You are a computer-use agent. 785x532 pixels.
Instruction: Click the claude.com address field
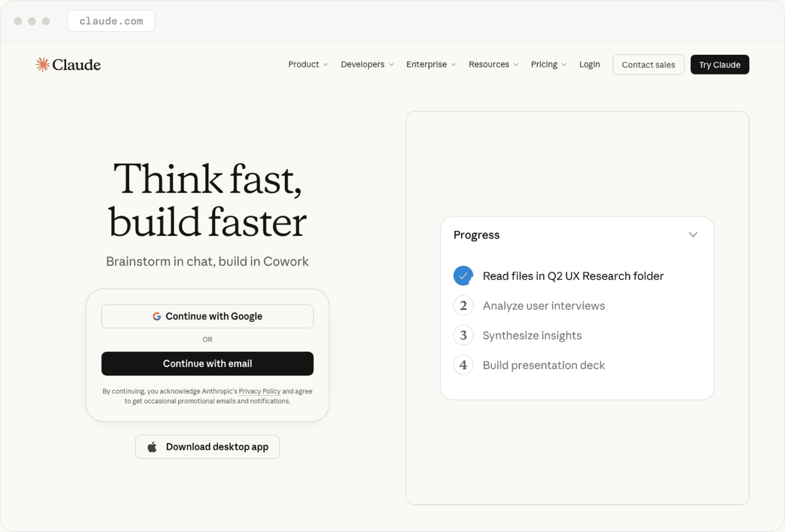tap(111, 21)
